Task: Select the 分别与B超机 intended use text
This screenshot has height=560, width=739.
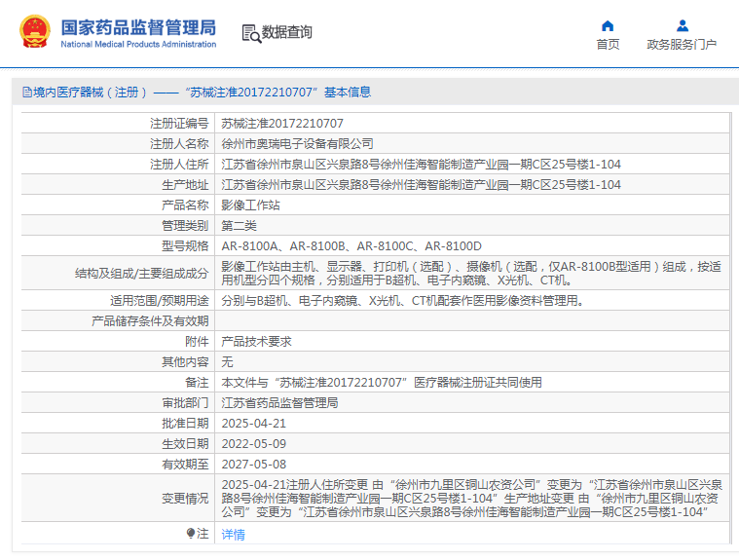Action: coord(402,300)
